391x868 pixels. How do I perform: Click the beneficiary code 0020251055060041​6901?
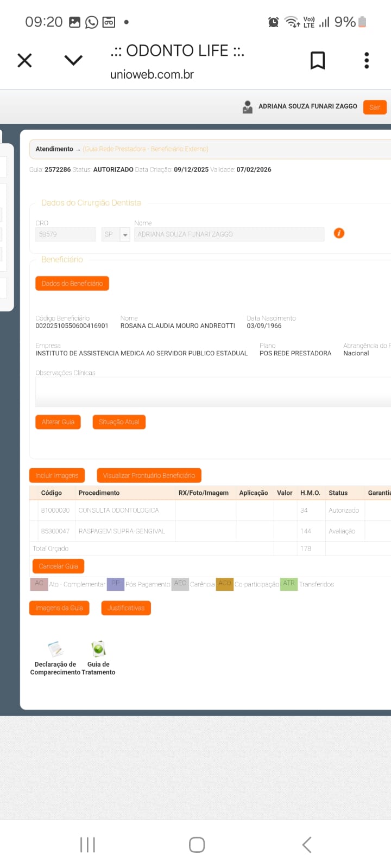point(72,325)
